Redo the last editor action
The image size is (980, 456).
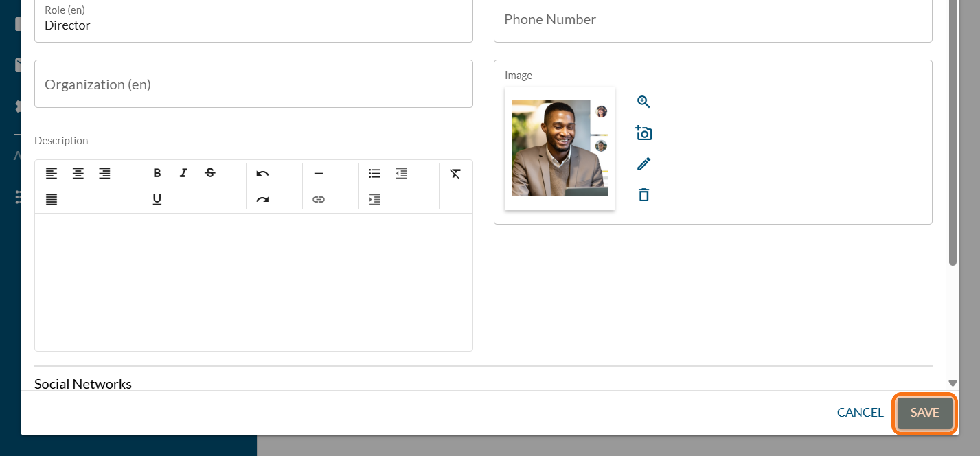point(262,200)
